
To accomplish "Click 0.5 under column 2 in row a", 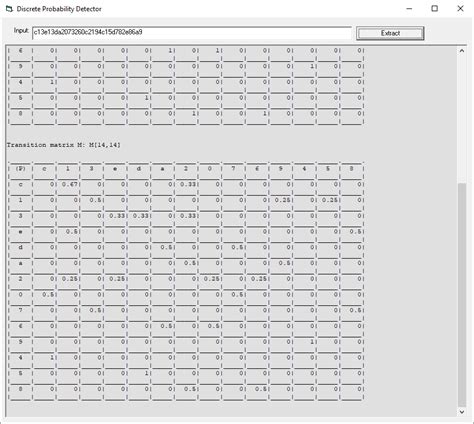I will (x=190, y=263).
